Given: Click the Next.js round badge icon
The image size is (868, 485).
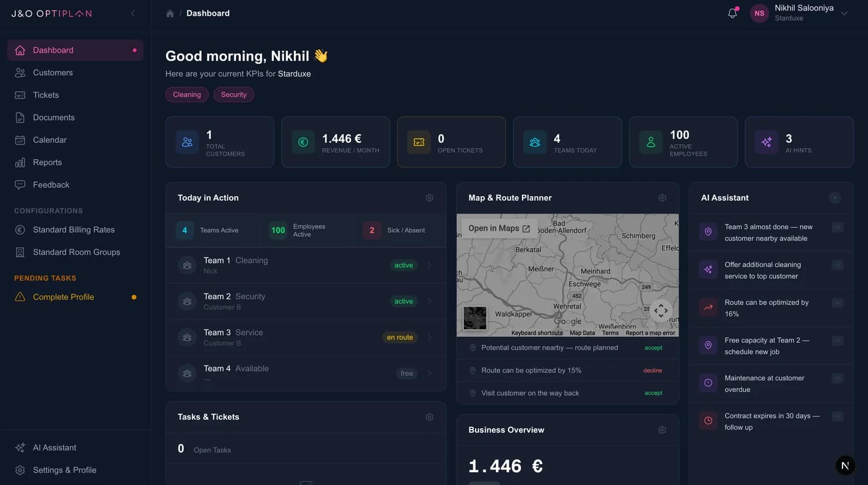Looking at the screenshot, I should point(845,465).
